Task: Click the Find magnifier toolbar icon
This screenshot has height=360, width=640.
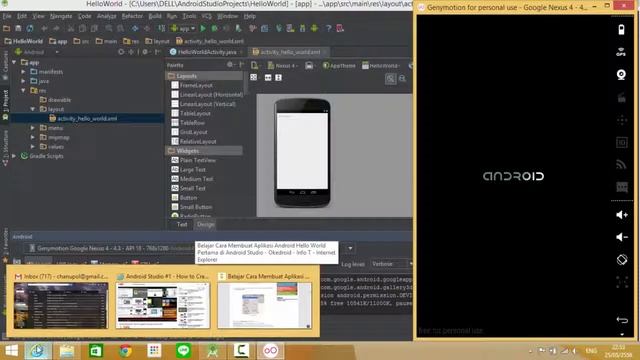Action: coord(109,29)
